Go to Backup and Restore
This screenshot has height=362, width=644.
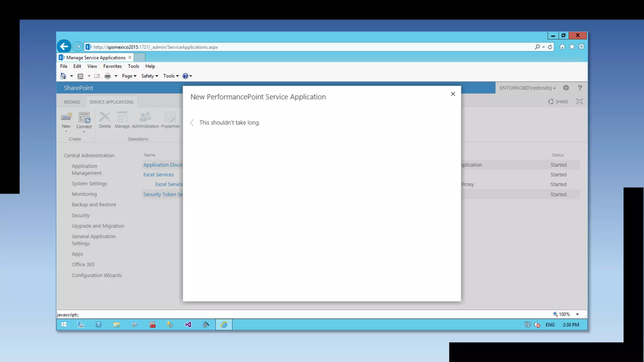[x=94, y=205]
